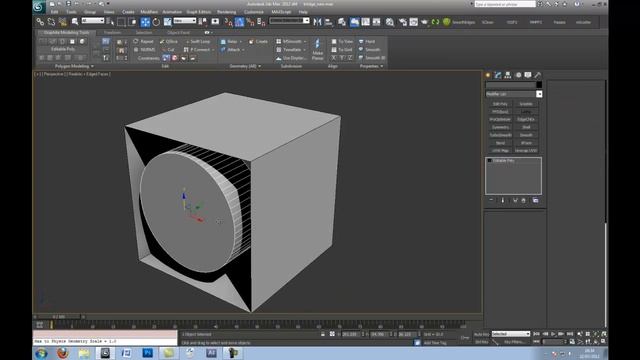This screenshot has width=640, height=360.
Task: Activate the Select and Move tool
Action: pyautogui.click(x=145, y=22)
